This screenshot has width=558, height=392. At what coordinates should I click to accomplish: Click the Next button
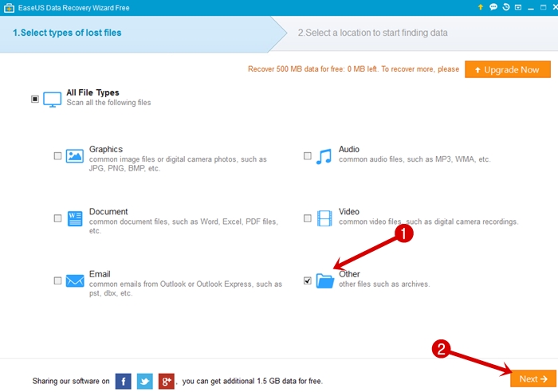point(533,378)
